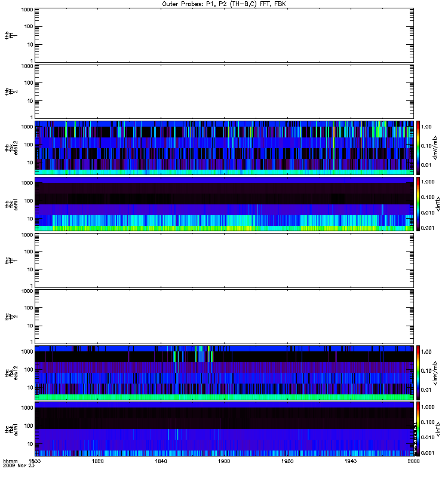Click the 'thb fff 1' panel y-axis title
Viewport: 448px width, 478px height.
click(x=11, y=35)
